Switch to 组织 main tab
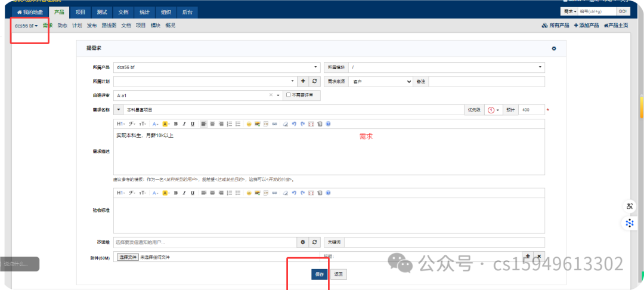The image size is (644, 290). click(x=166, y=13)
